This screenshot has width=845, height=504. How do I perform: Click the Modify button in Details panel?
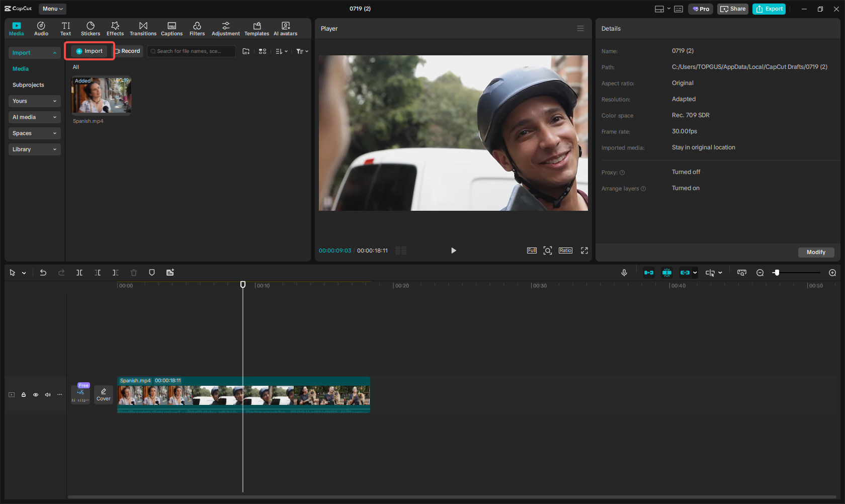816,252
